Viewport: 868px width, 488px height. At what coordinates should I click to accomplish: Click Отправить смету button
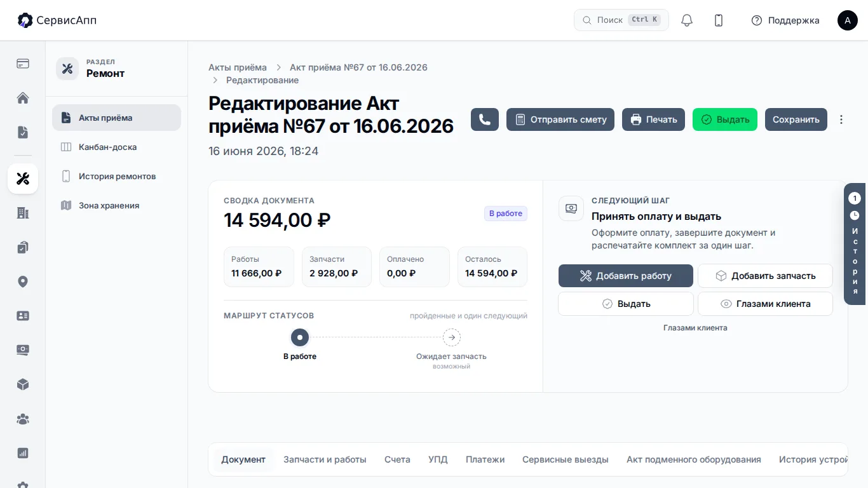coord(560,119)
